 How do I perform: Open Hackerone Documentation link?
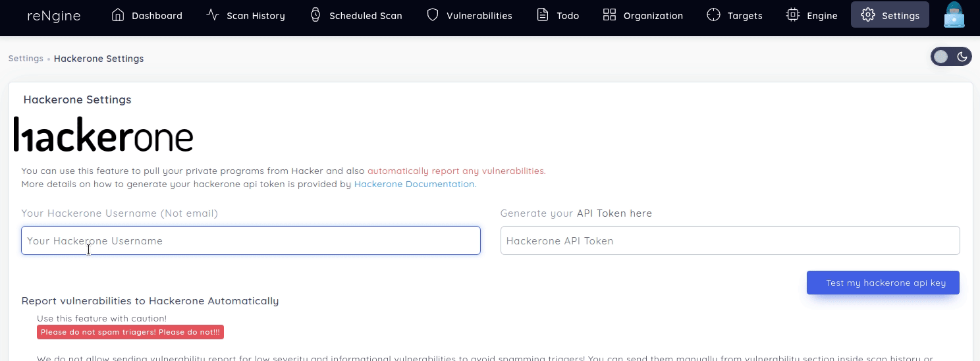[414, 184]
